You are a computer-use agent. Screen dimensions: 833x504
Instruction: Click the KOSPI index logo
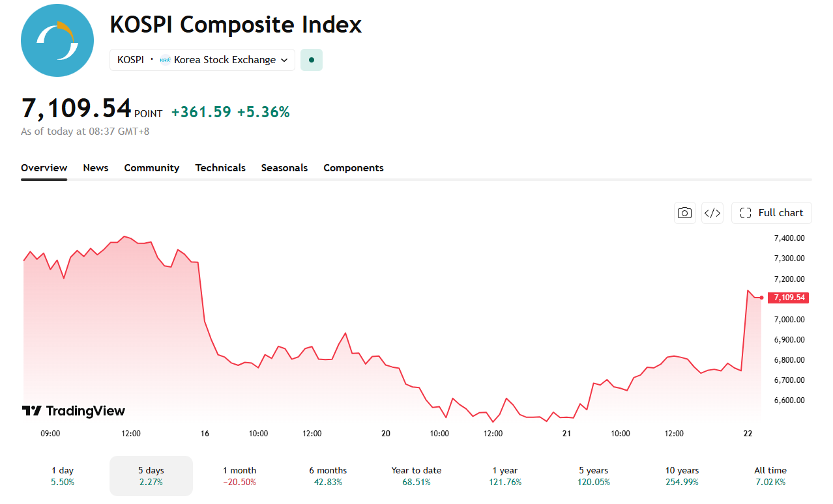tap(58, 40)
